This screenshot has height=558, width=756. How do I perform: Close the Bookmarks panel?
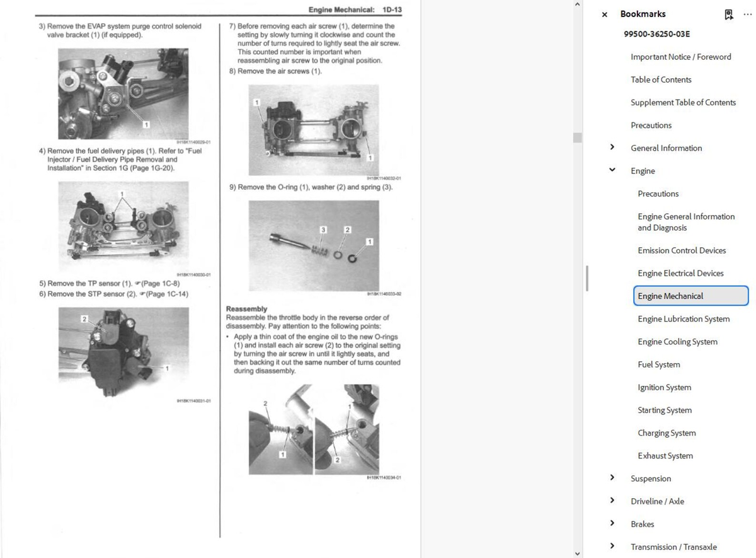pyautogui.click(x=605, y=15)
